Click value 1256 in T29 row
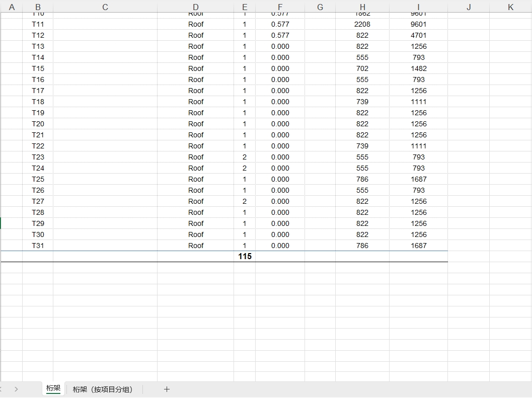The height and width of the screenshot is (398, 532). tap(418, 223)
